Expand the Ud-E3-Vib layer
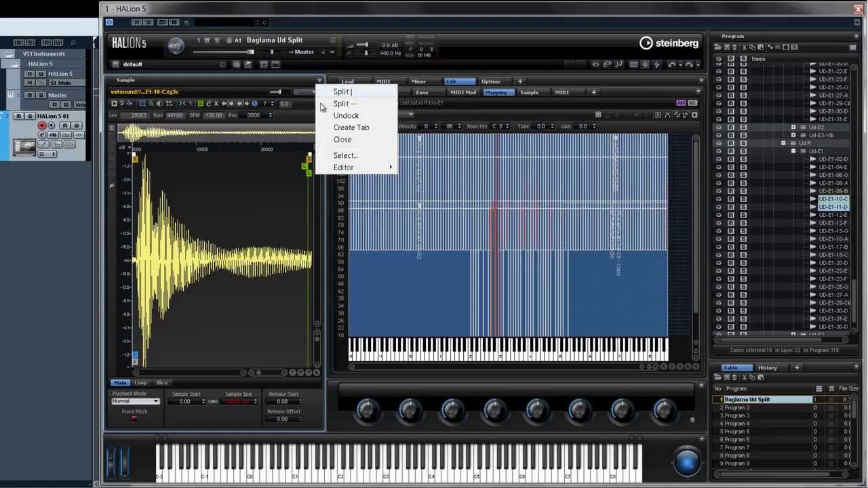This screenshot has height=488, width=868. click(x=793, y=136)
